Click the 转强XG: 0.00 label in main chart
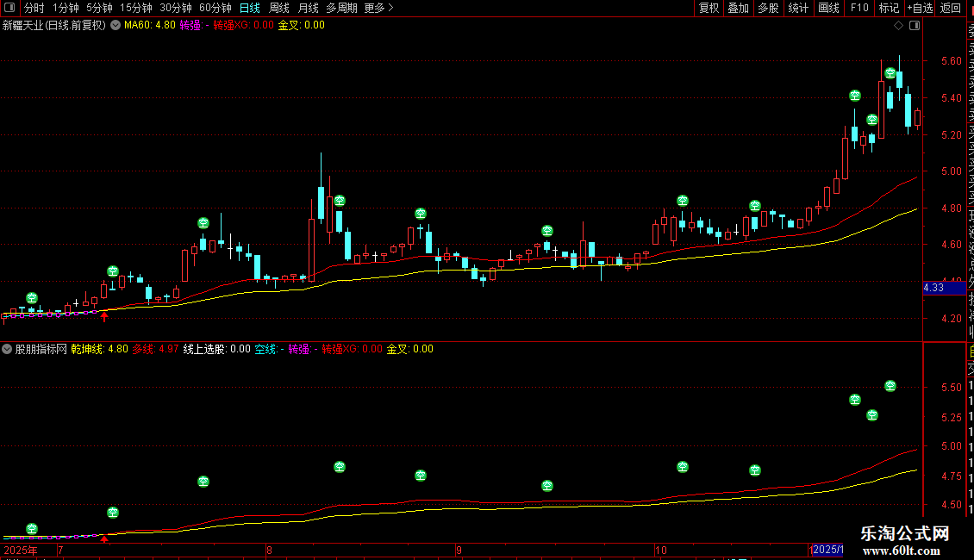This screenshot has width=974, height=560. tap(243, 26)
